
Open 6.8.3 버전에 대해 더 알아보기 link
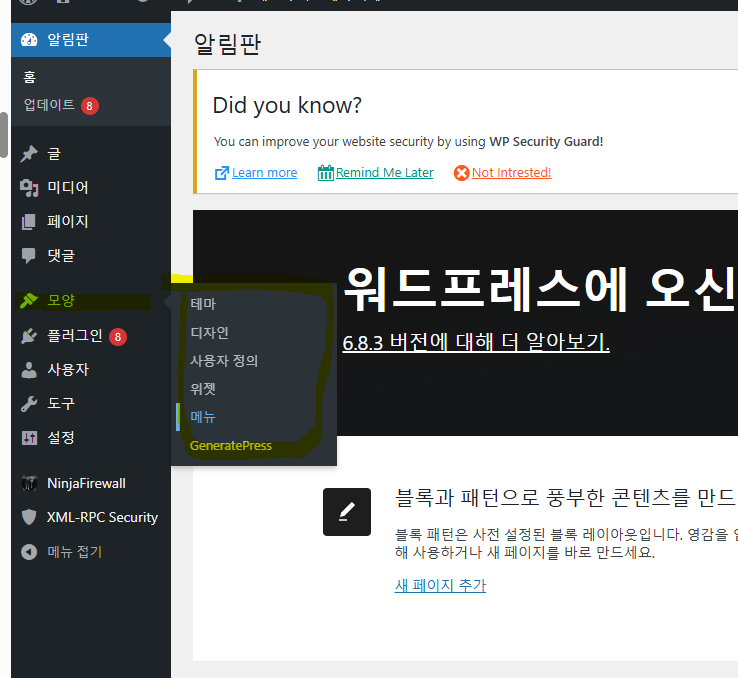coord(476,342)
